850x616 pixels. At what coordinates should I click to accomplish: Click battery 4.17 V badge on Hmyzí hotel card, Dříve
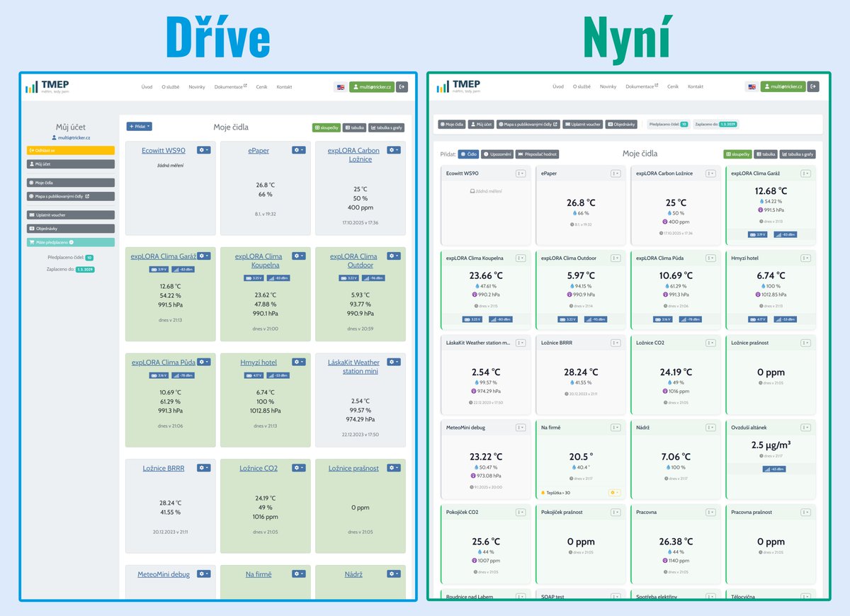pyautogui.click(x=252, y=375)
